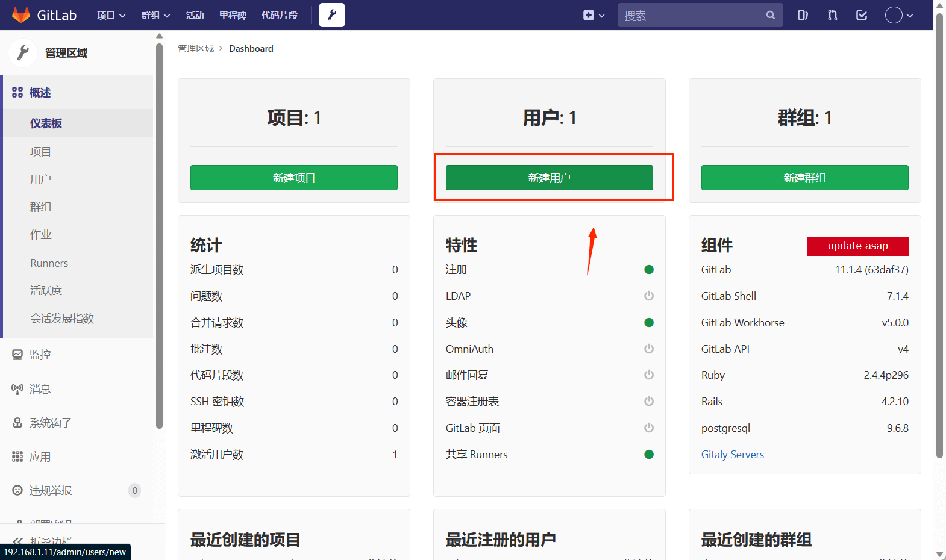Screen dimensions: 946x560
Task: Open the user avatar dropdown
Action: click(x=899, y=15)
